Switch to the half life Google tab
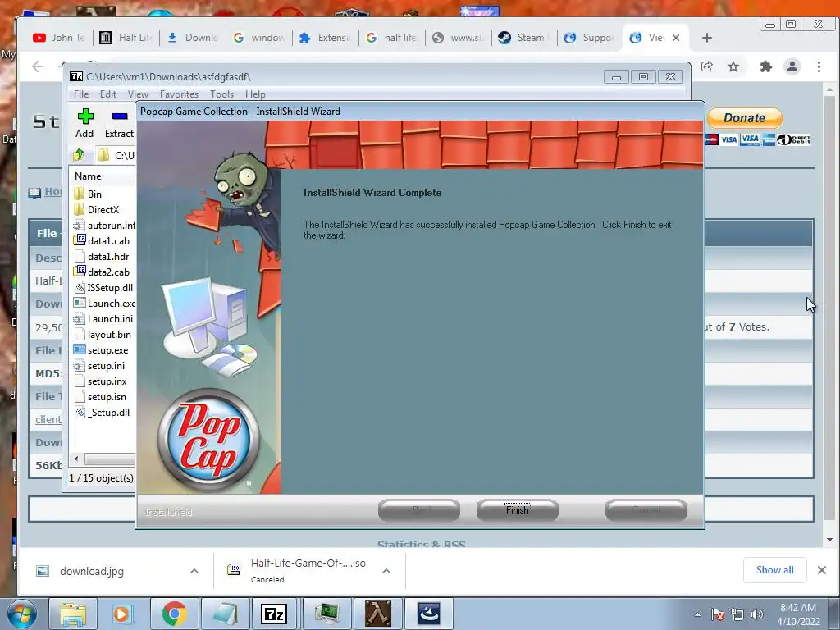This screenshot has height=630, width=840. [x=392, y=38]
